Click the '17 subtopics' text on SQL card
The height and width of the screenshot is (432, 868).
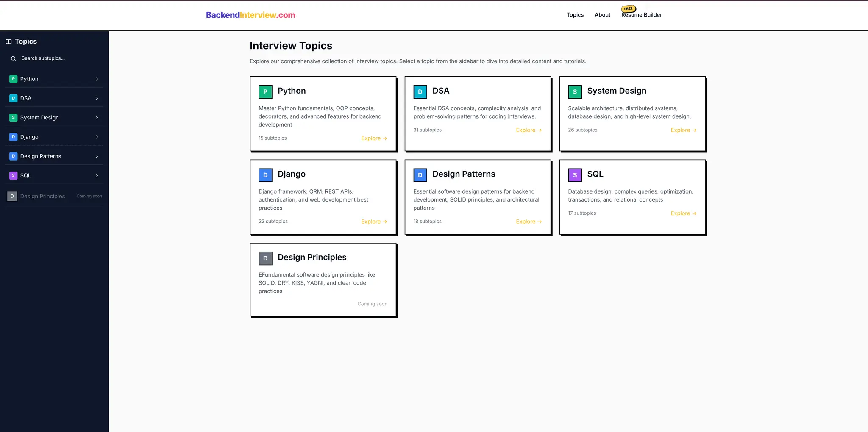click(x=582, y=213)
